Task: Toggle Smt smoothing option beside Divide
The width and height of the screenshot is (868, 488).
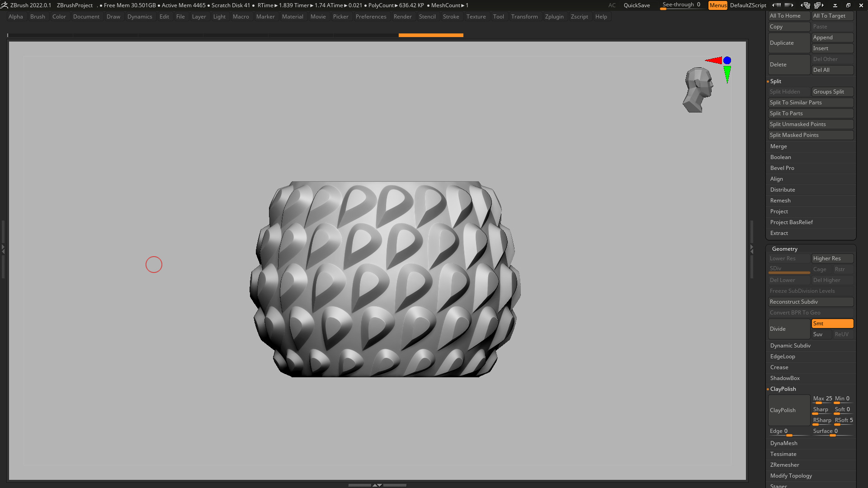Action: (x=832, y=324)
